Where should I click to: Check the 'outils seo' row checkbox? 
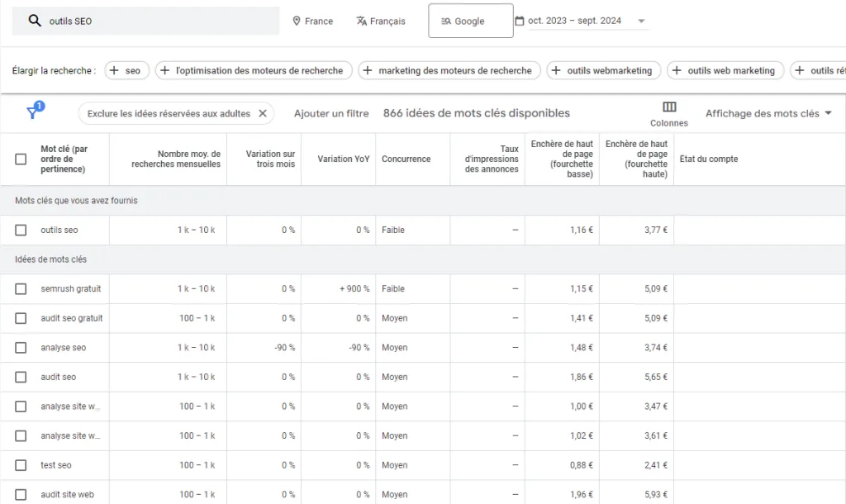coord(21,230)
